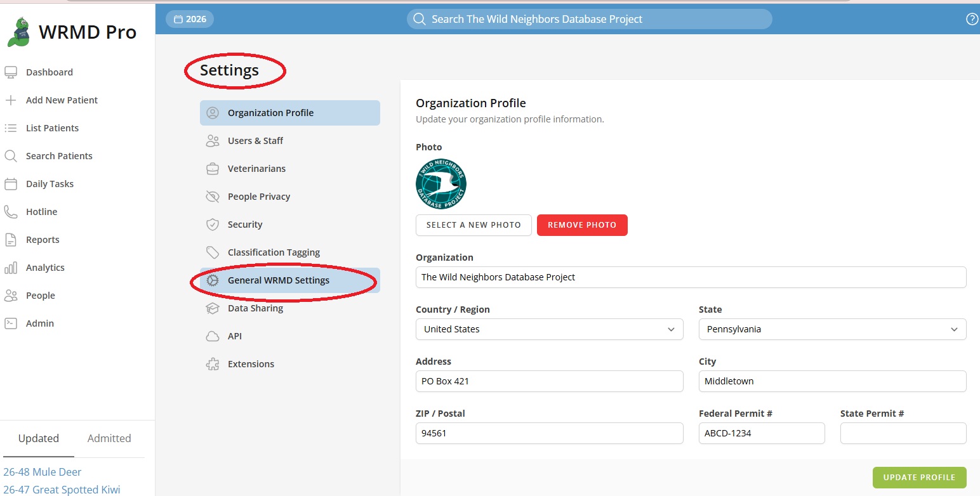980x496 pixels.
Task: Click the People Privacy crossed-eye icon
Action: pos(213,197)
